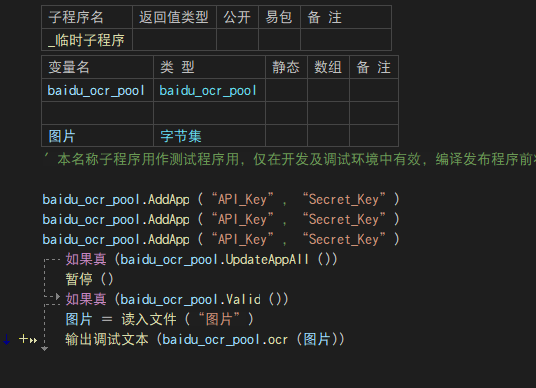Image resolution: width=536 pixels, height=388 pixels.
Task: Click the first AddApp code line
Action: [221, 199]
